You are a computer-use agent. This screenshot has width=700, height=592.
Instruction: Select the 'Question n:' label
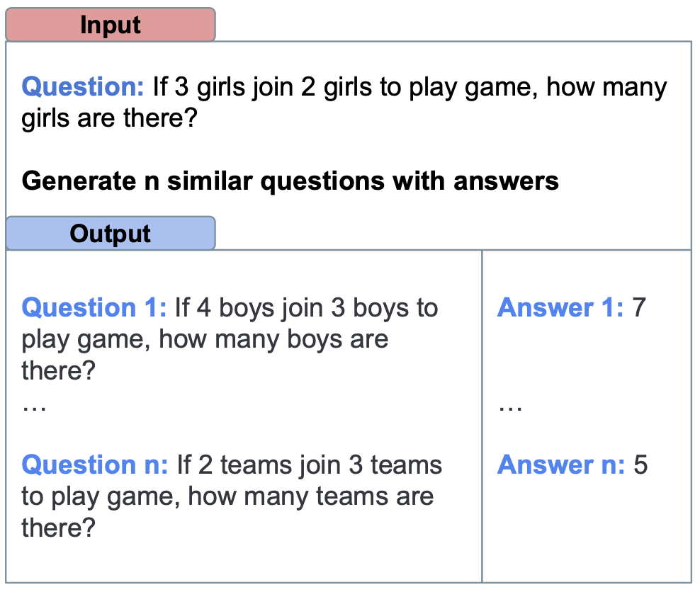(x=95, y=465)
